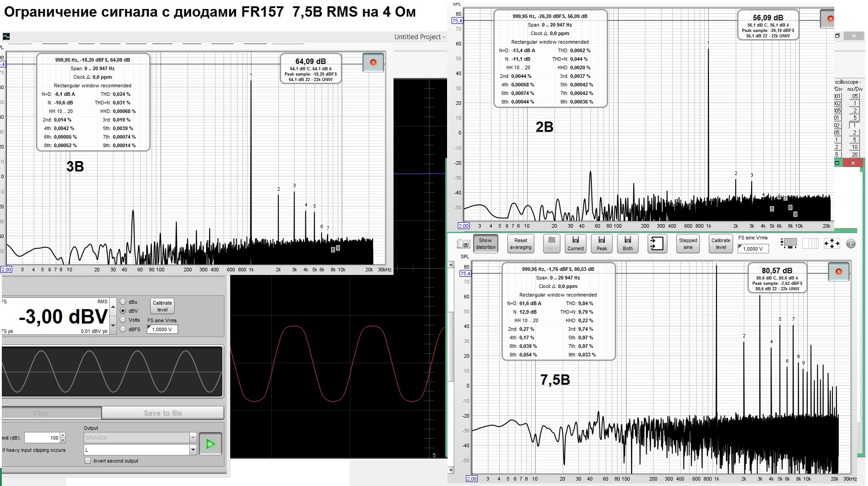Increase limit dB stepper up arrow
This screenshot has width=868, height=486.
[63, 435]
